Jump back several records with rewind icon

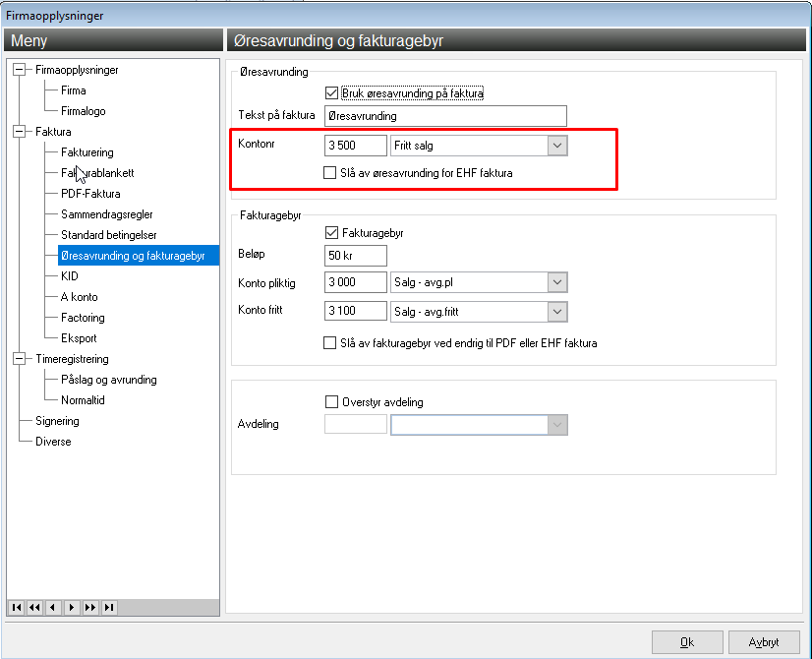34,607
